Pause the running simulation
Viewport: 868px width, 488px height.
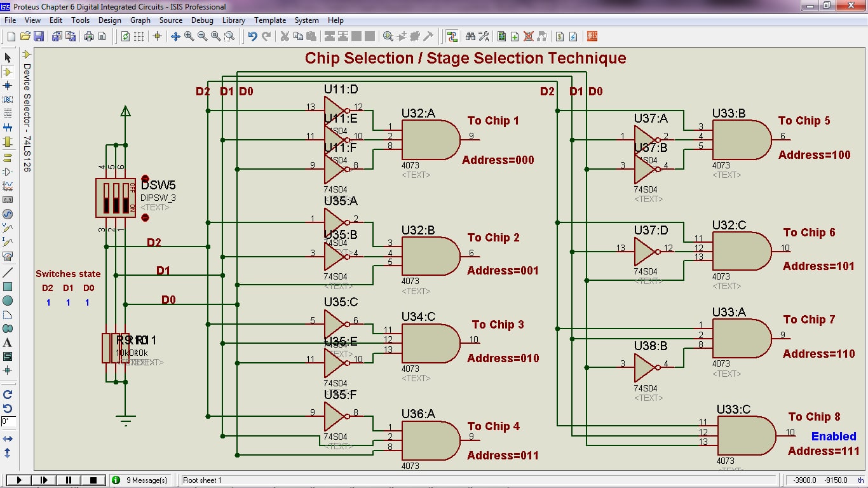[69, 480]
